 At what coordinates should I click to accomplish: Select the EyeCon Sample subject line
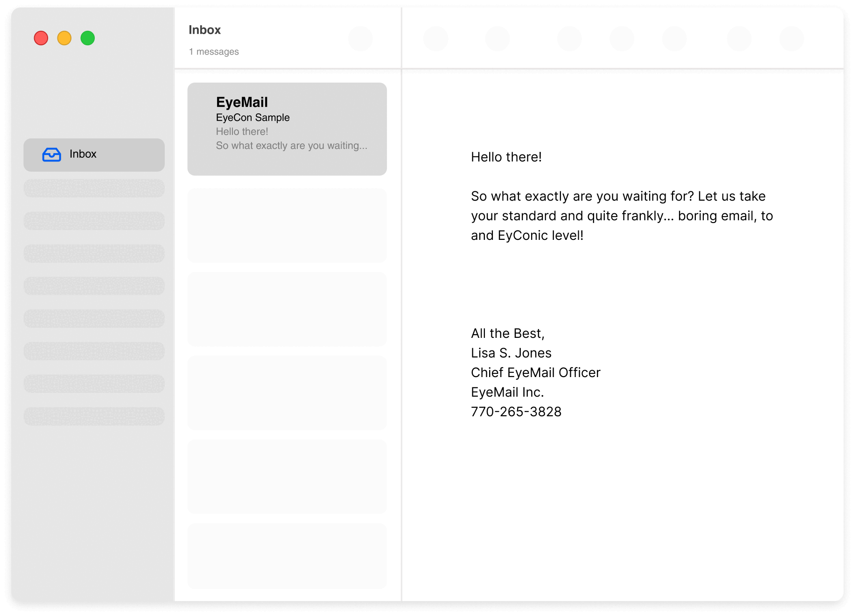pos(252,118)
